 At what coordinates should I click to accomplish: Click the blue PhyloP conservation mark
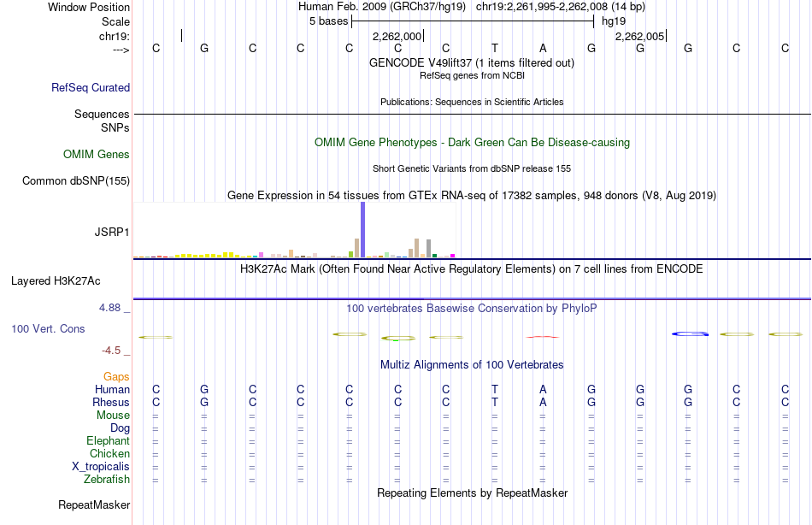(690, 333)
